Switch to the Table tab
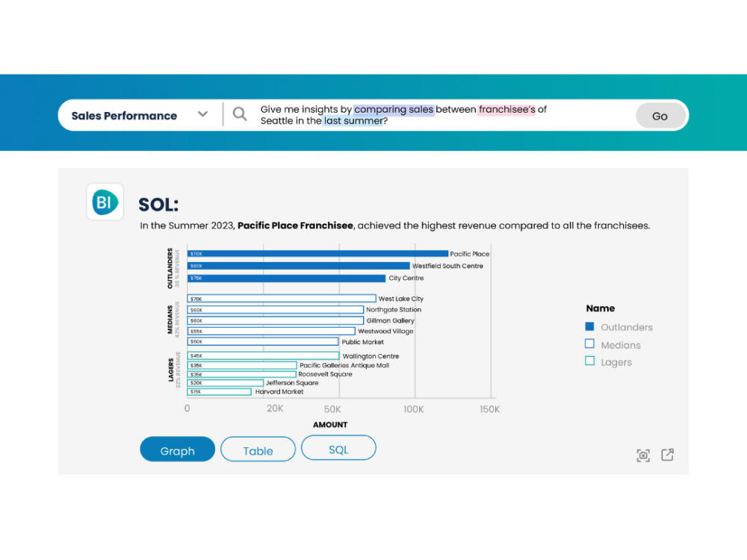This screenshot has width=747, height=560. pos(258,449)
